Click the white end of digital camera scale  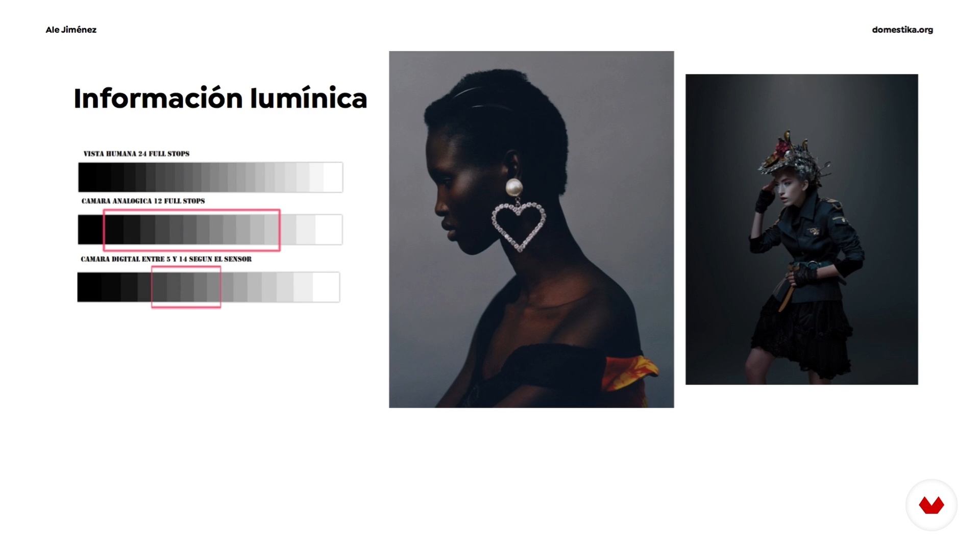[x=326, y=287]
